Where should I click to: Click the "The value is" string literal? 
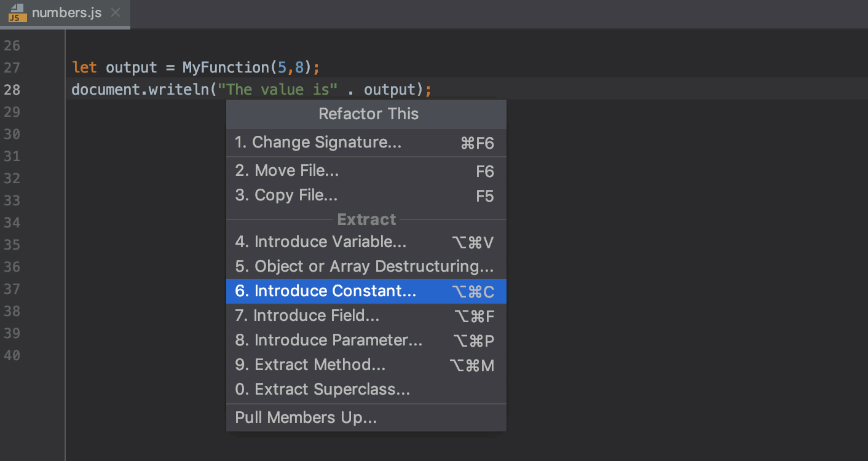pyautogui.click(x=278, y=90)
